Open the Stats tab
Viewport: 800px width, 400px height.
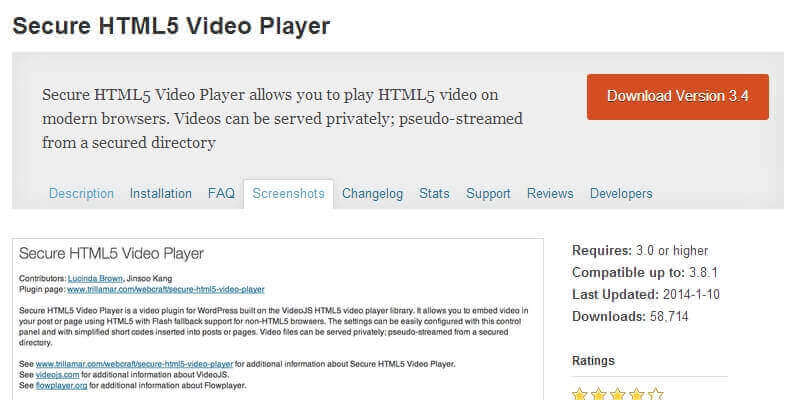coord(434,194)
